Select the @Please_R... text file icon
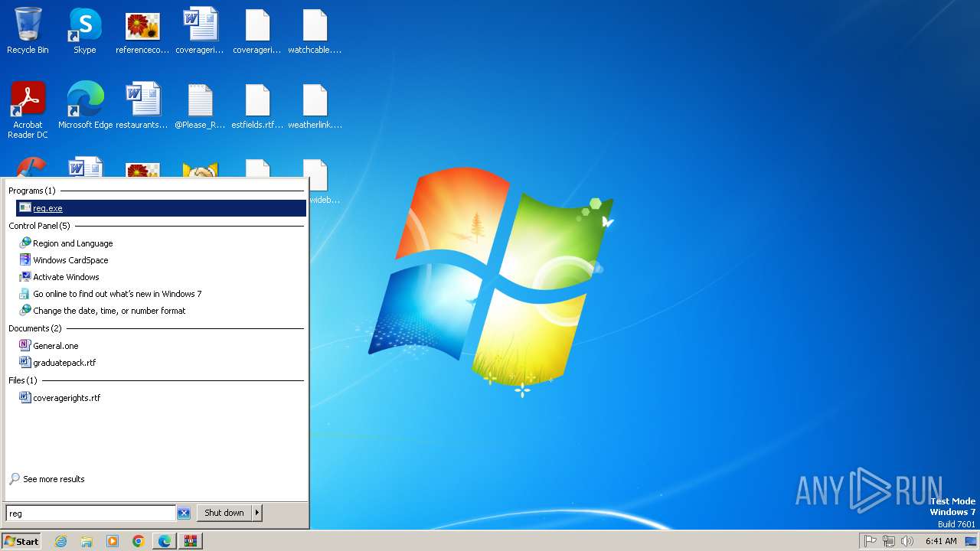The image size is (980, 551). (200, 106)
